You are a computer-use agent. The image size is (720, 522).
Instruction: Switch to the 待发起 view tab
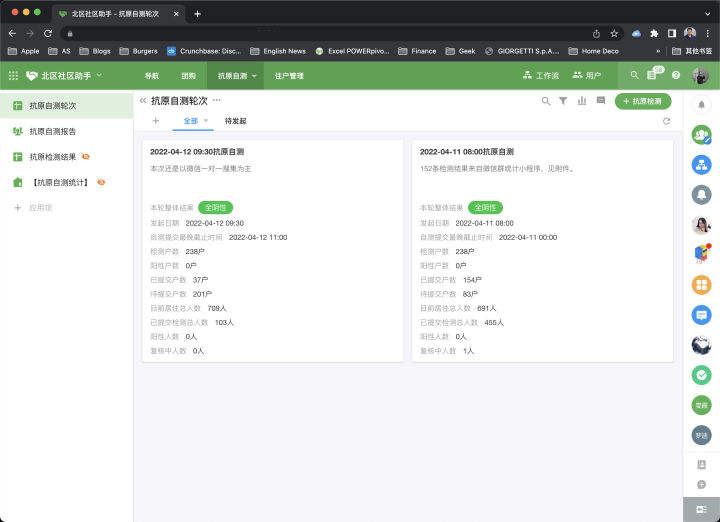click(235, 121)
